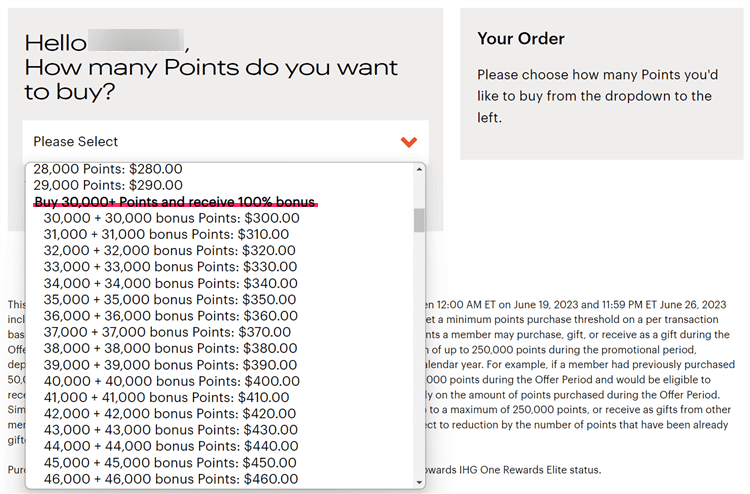
Task: Select 38,000 + 38,000 bonus Points: $380.00
Action: click(171, 348)
